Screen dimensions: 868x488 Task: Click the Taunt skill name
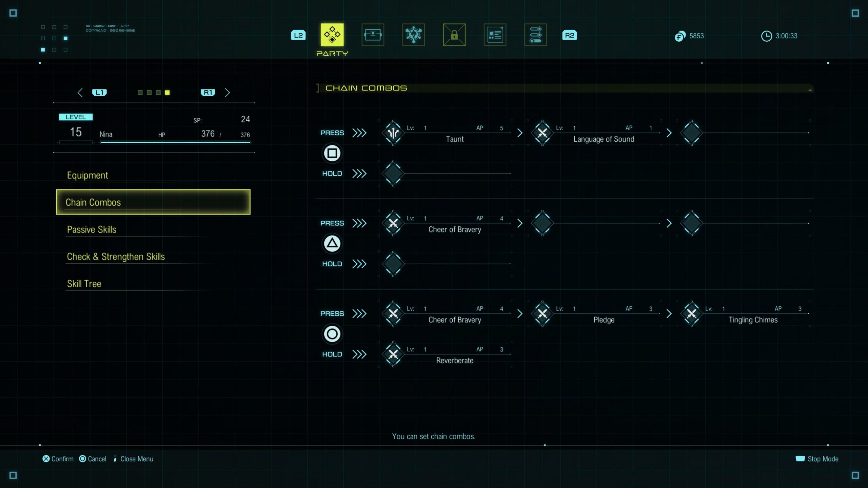(455, 139)
